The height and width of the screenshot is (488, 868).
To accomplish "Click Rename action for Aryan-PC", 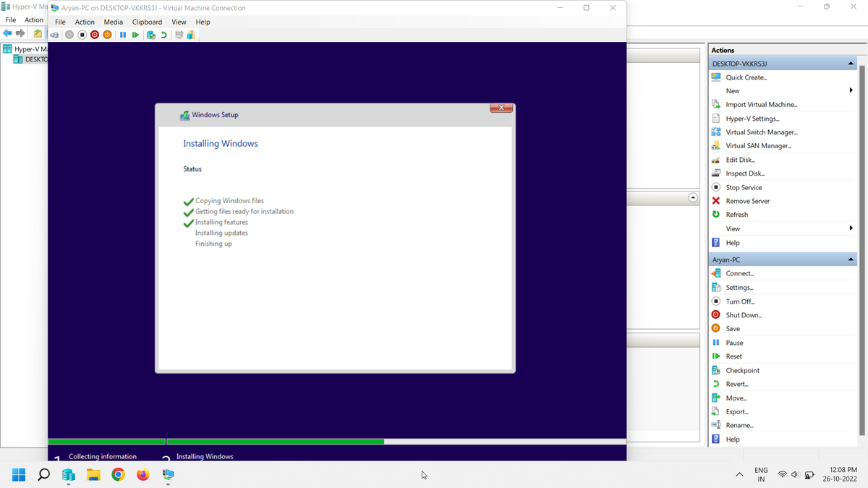I will pyautogui.click(x=739, y=426).
